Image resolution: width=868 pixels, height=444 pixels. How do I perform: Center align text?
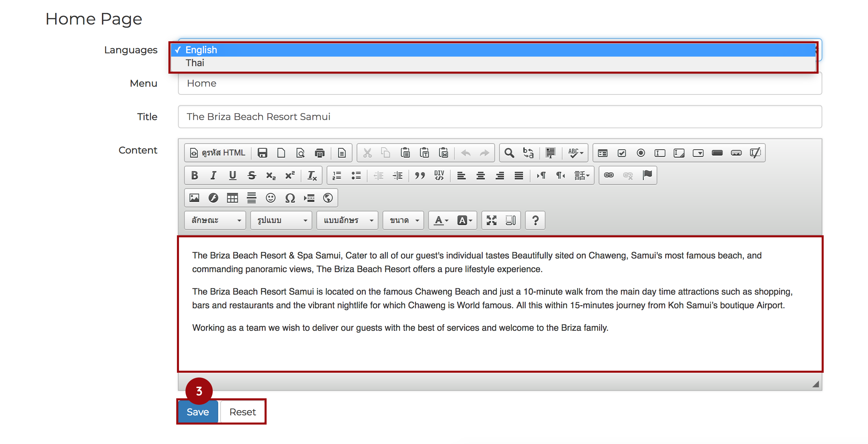tap(481, 175)
